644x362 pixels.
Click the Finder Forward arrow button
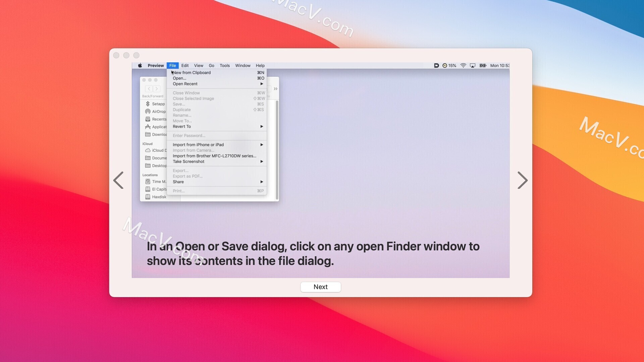[157, 89]
